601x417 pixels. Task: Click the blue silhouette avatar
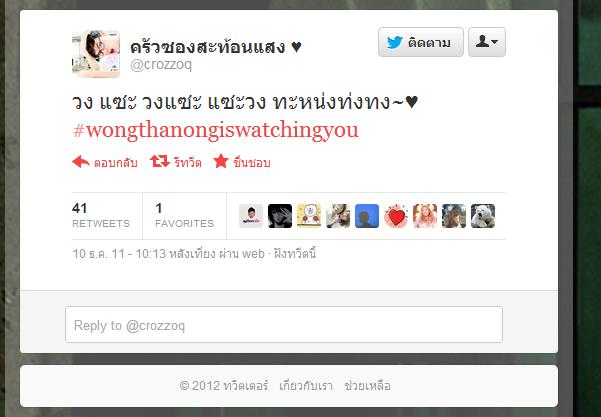pos(367,216)
